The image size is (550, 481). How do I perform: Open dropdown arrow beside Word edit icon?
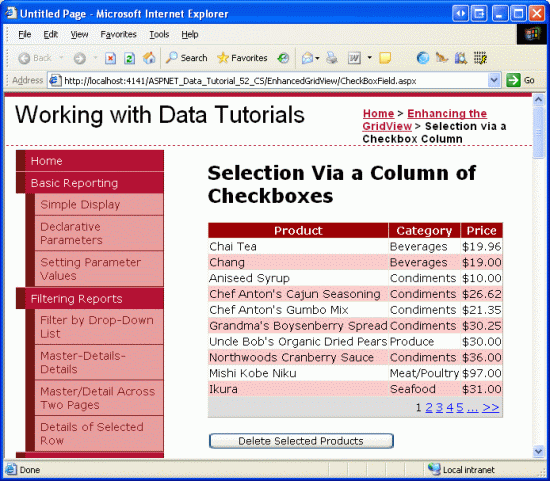369,58
